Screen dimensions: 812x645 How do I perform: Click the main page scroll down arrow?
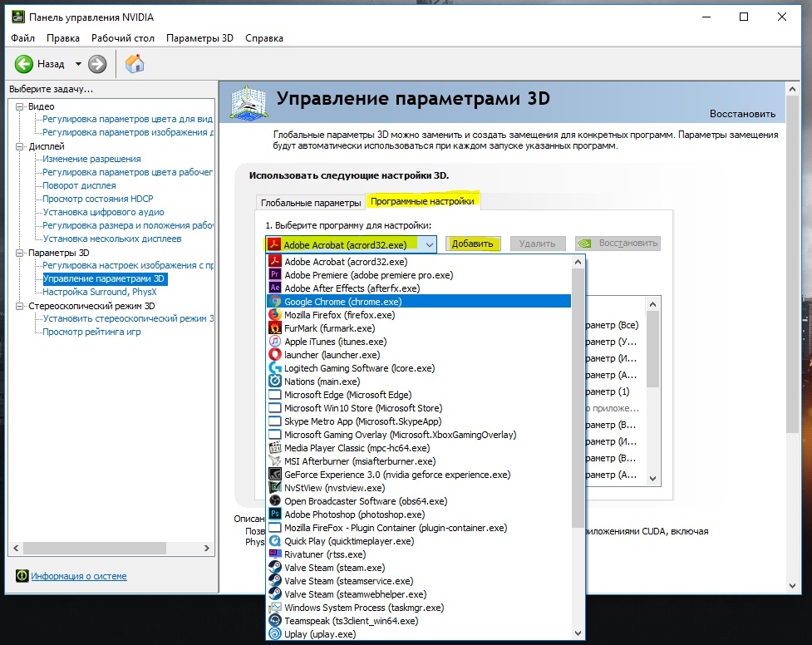pos(792,585)
